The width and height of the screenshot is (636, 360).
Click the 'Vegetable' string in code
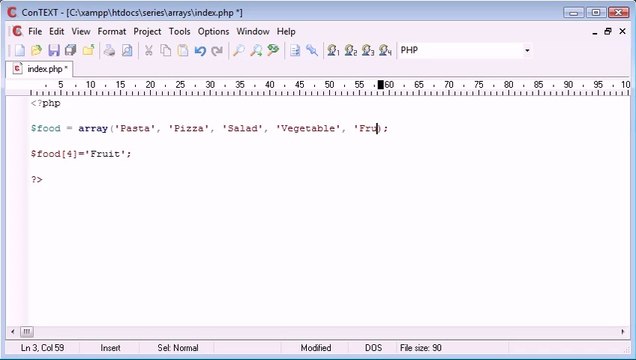308,129
